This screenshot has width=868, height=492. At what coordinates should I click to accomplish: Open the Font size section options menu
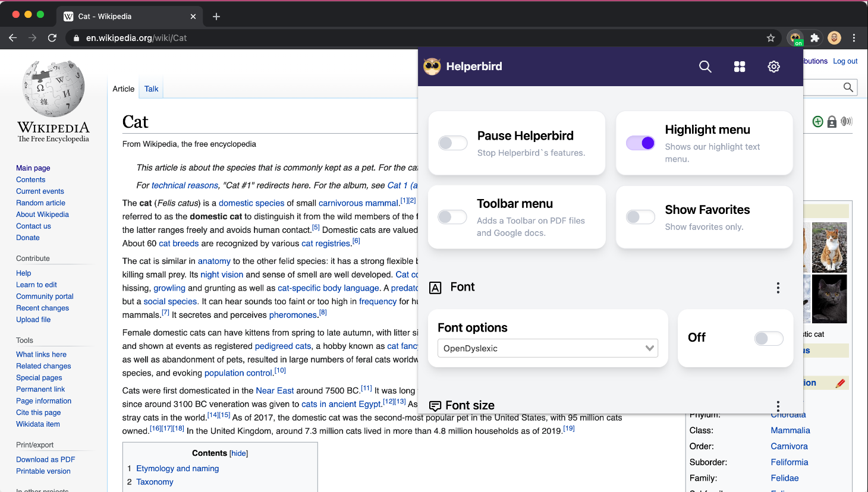778,406
